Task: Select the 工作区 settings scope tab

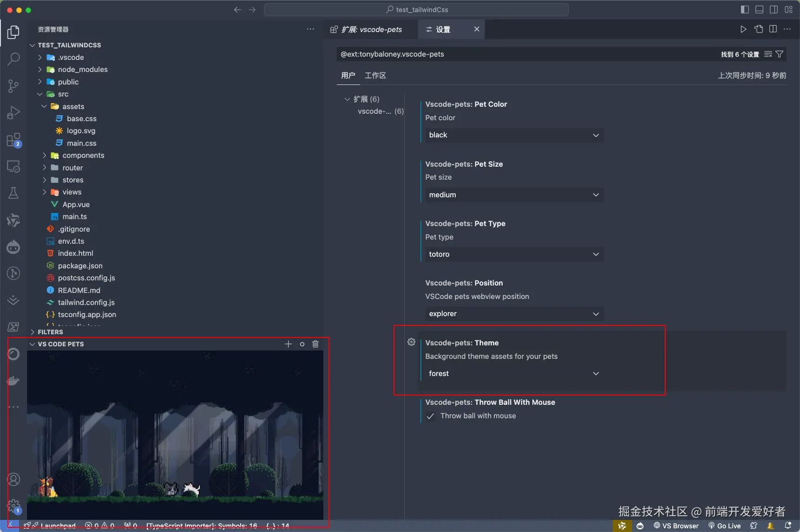Action: [x=375, y=75]
